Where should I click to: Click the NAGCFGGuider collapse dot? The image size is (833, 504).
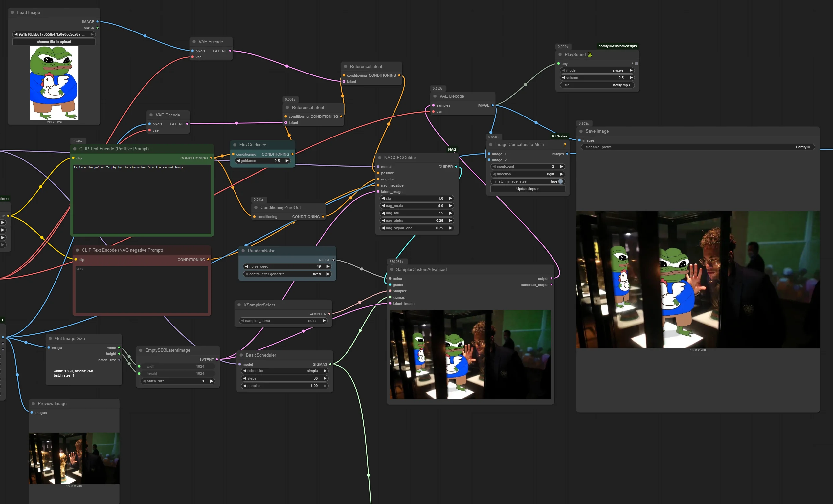coord(380,158)
